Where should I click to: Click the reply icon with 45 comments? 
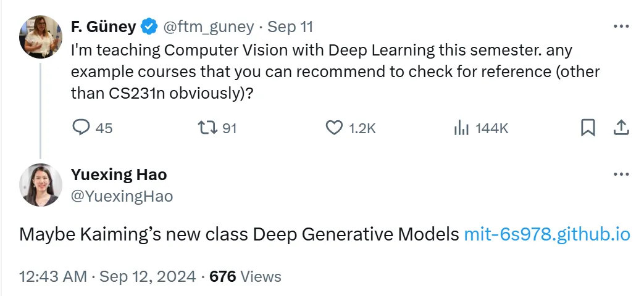click(82, 128)
